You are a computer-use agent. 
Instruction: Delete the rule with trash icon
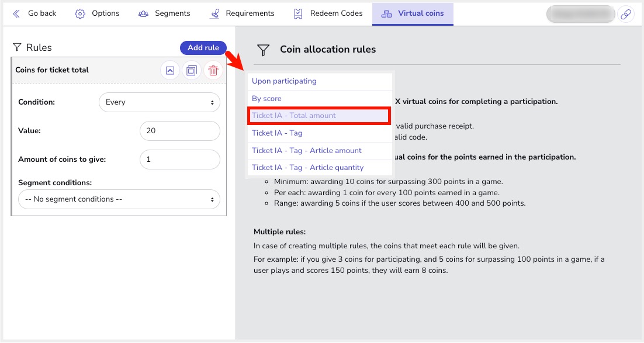tap(213, 71)
